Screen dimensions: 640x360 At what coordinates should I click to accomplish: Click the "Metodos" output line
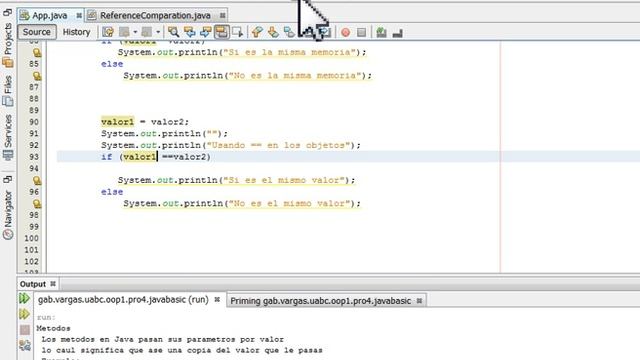click(x=53, y=328)
